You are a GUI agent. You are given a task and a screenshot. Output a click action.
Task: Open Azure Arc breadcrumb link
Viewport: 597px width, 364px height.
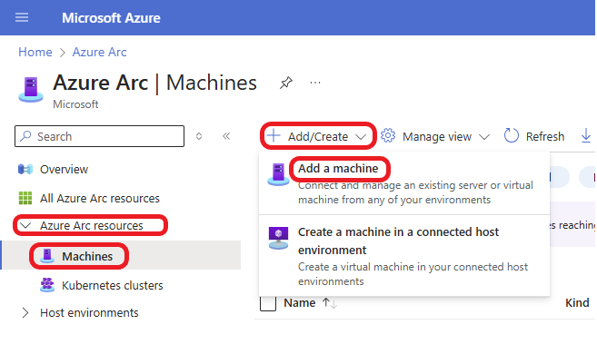pyautogui.click(x=99, y=52)
